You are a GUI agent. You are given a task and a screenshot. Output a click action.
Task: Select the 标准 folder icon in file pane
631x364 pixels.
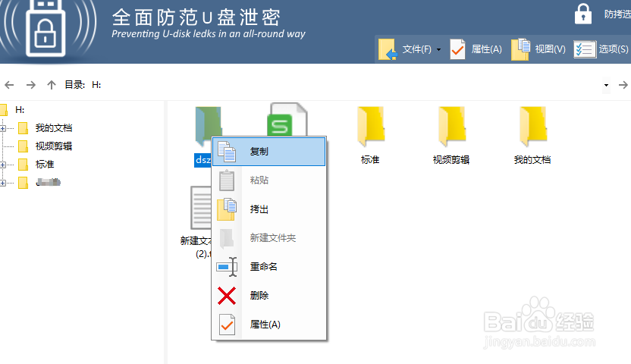(x=371, y=126)
